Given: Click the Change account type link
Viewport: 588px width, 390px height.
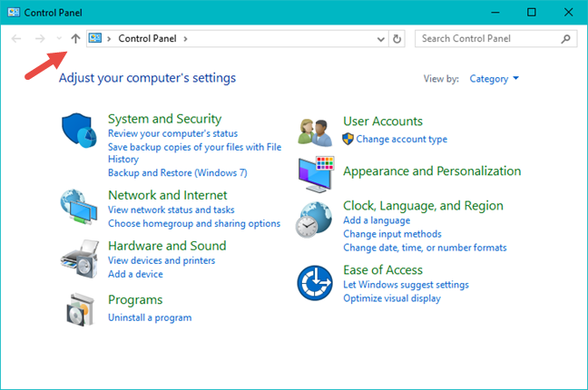Looking at the screenshot, I should [401, 139].
